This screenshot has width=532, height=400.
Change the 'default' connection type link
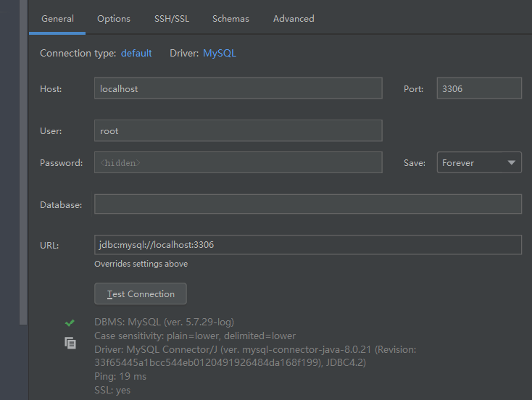[x=136, y=53]
